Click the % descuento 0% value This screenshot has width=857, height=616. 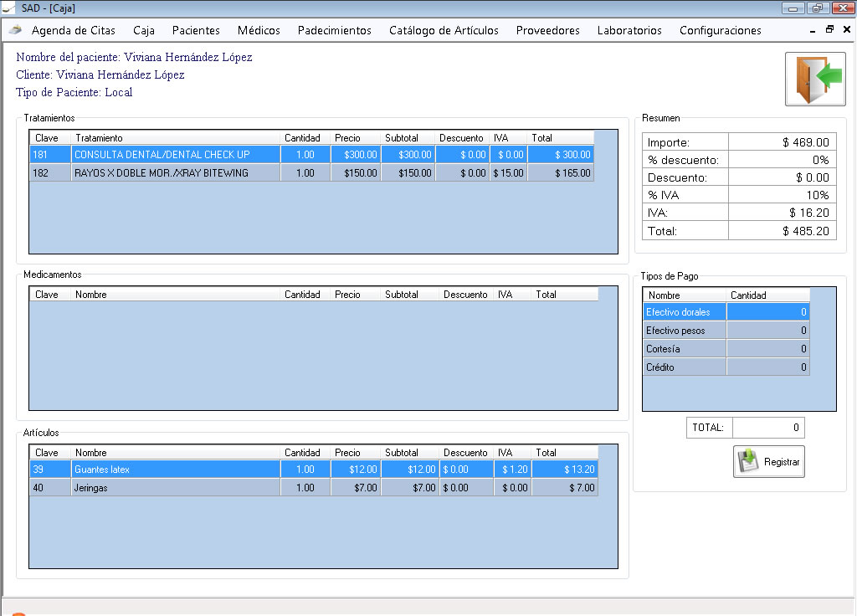coord(783,160)
